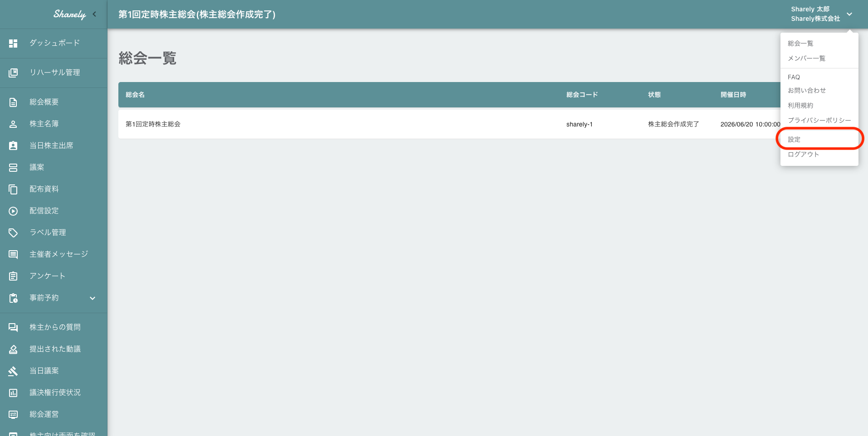This screenshot has width=868, height=436.
Task: Select the 議決権行使状況 voting status icon
Action: click(13, 392)
